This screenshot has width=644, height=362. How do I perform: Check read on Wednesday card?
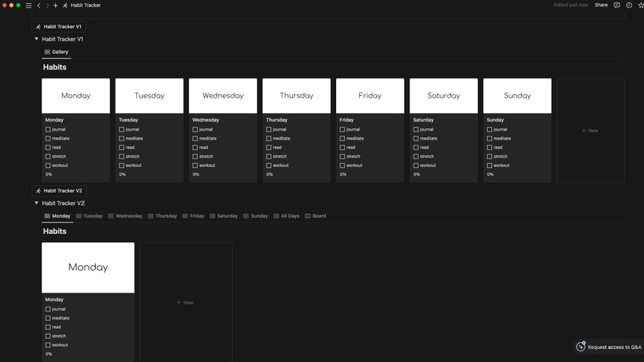[195, 148]
